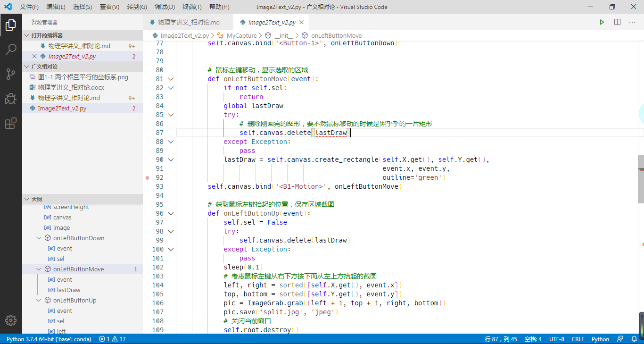
Task: Click the screenHeight variable icon in outline
Action: point(48,207)
